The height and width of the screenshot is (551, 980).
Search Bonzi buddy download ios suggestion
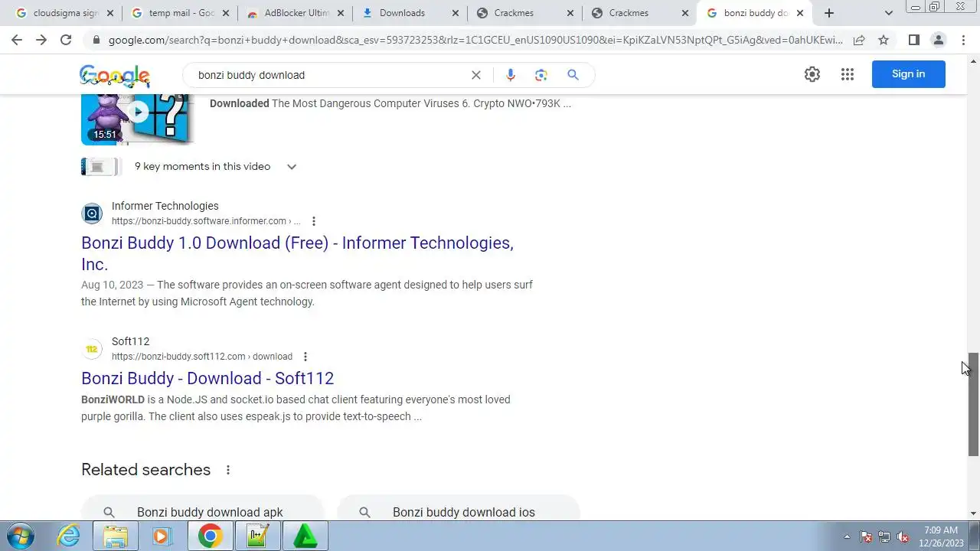[459, 512]
